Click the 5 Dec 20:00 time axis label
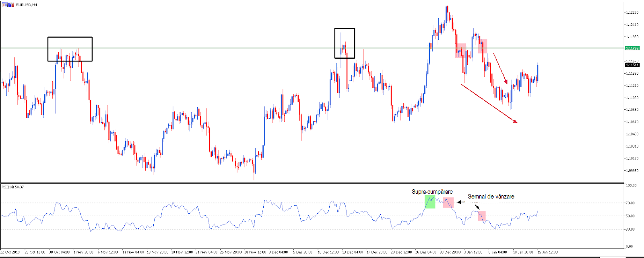The image size is (644, 258). [x=303, y=252]
